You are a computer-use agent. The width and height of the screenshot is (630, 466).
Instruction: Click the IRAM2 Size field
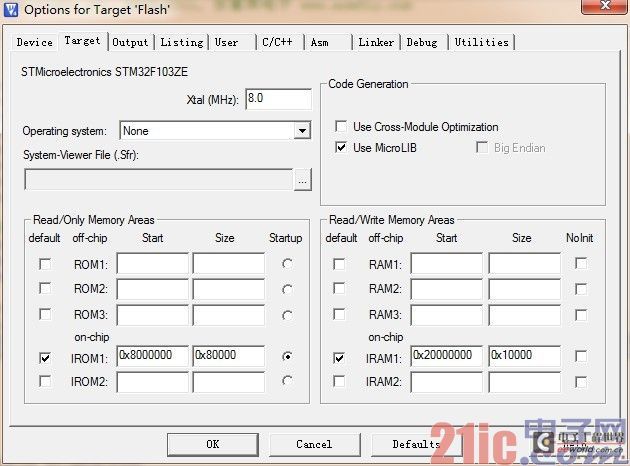(x=524, y=382)
